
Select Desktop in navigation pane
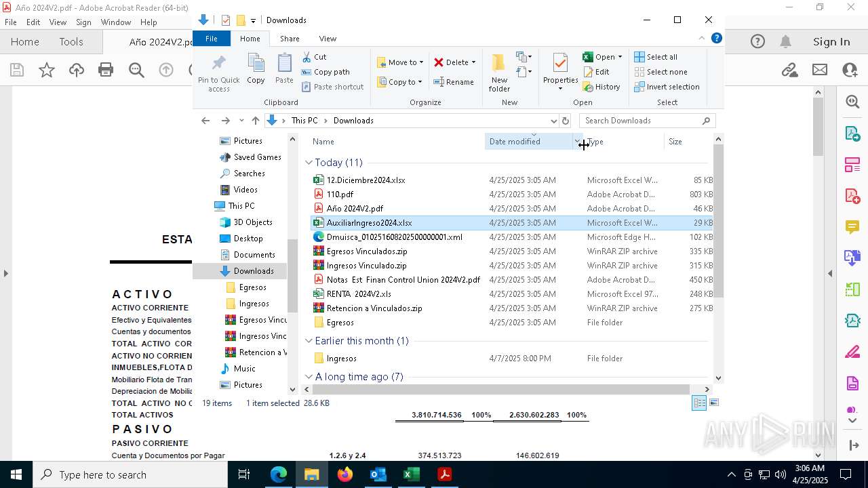tap(248, 239)
